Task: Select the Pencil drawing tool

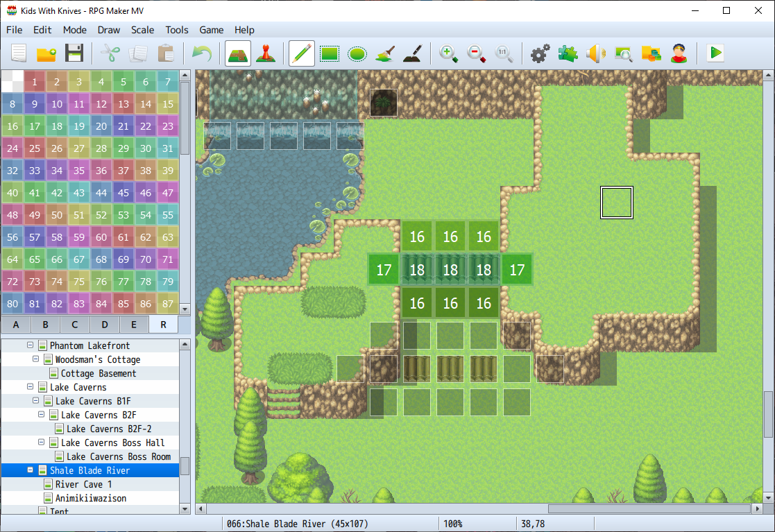Action: point(302,53)
